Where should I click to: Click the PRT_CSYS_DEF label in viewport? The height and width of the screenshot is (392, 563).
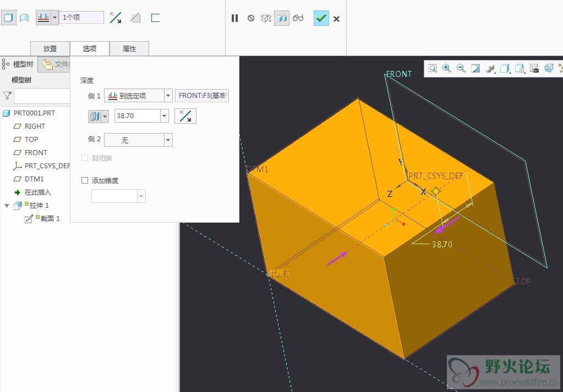[436, 176]
